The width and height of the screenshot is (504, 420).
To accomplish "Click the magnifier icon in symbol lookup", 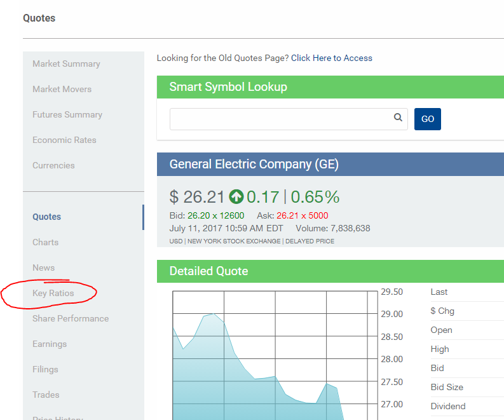I will 398,118.
